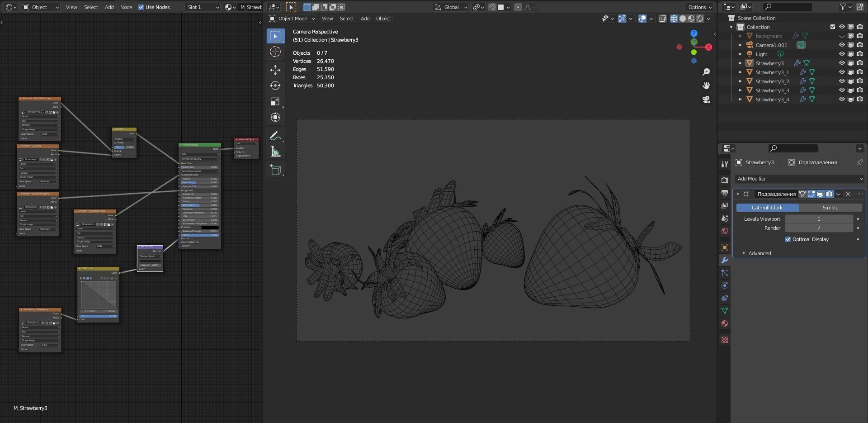The height and width of the screenshot is (423, 868).
Task: Switch viewport to solid shading
Action: pyautogui.click(x=683, y=19)
